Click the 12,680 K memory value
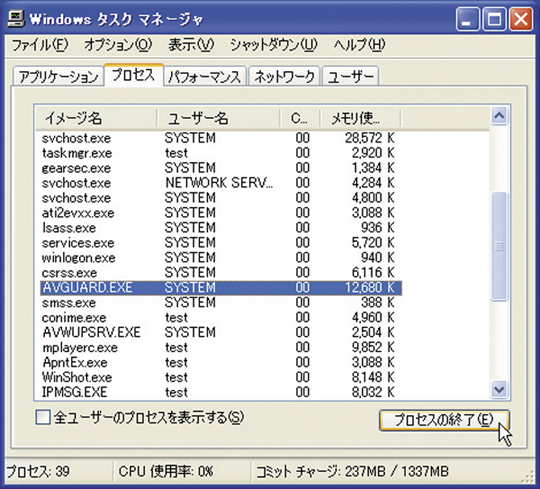 click(370, 288)
